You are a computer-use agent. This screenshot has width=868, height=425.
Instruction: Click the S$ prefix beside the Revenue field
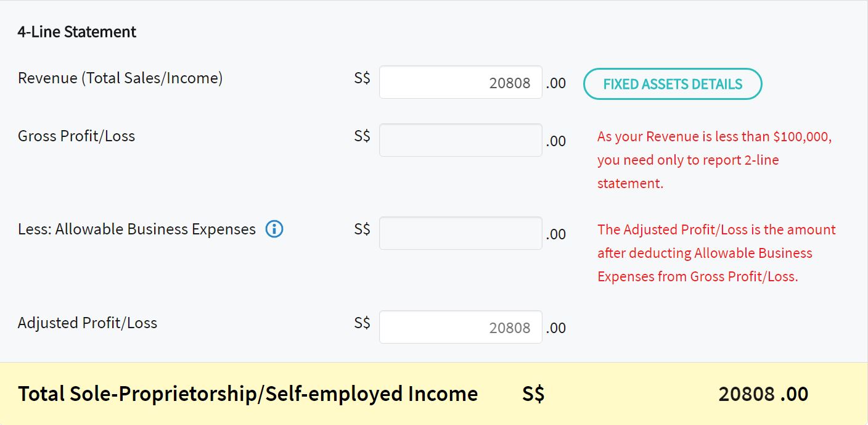362,78
